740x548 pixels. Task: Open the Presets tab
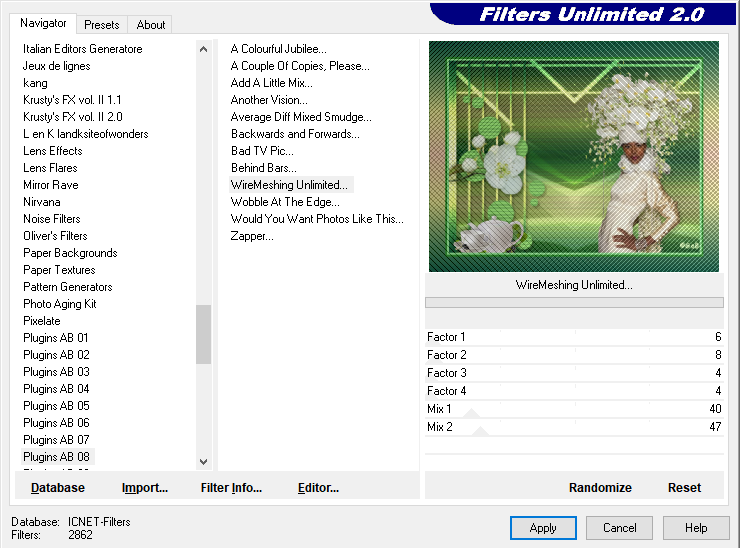click(101, 25)
